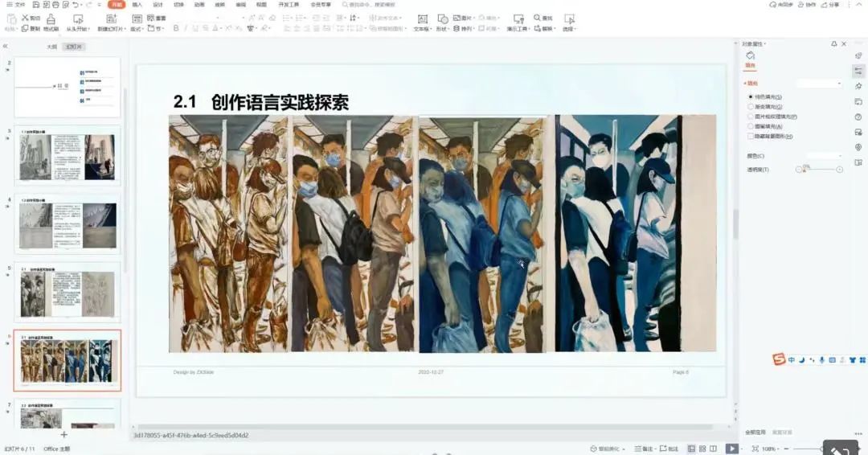Select the Solid fill (纯色填充) radio button

click(751, 96)
